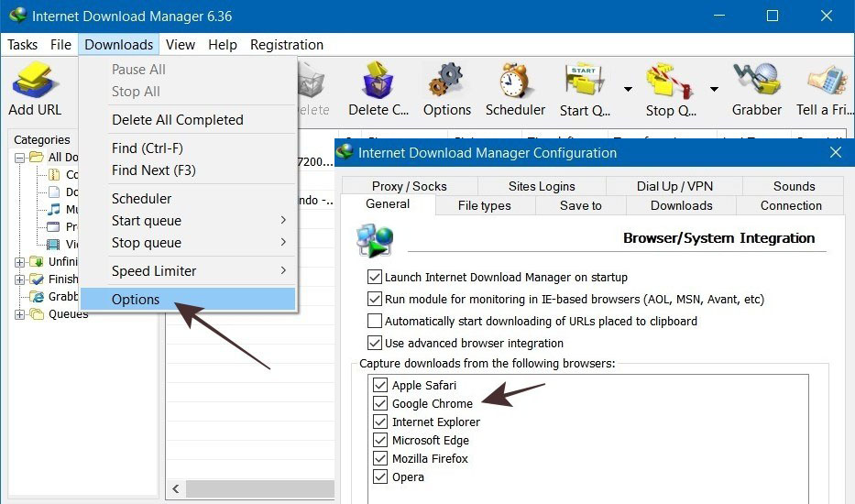Select the Grabber projects icon in tree
The height and width of the screenshot is (504, 855).
[x=37, y=296]
